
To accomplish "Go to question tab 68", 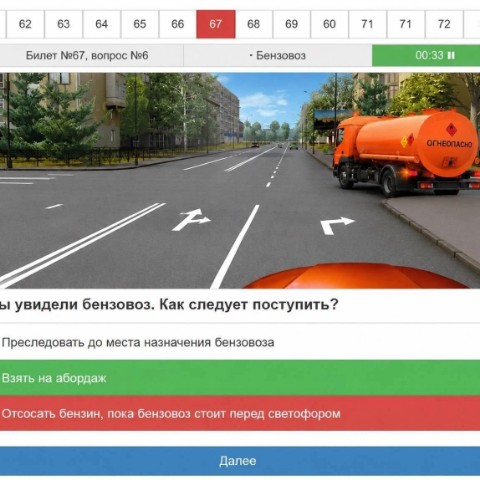I will [254, 24].
